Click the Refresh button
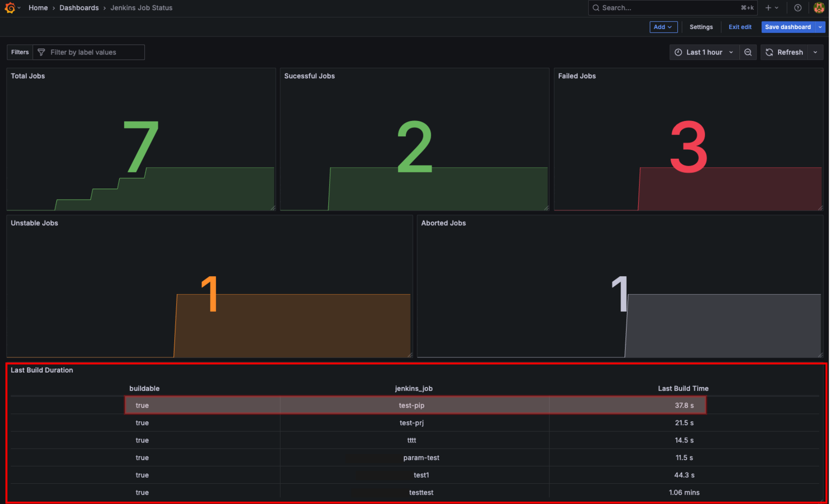 (x=784, y=52)
